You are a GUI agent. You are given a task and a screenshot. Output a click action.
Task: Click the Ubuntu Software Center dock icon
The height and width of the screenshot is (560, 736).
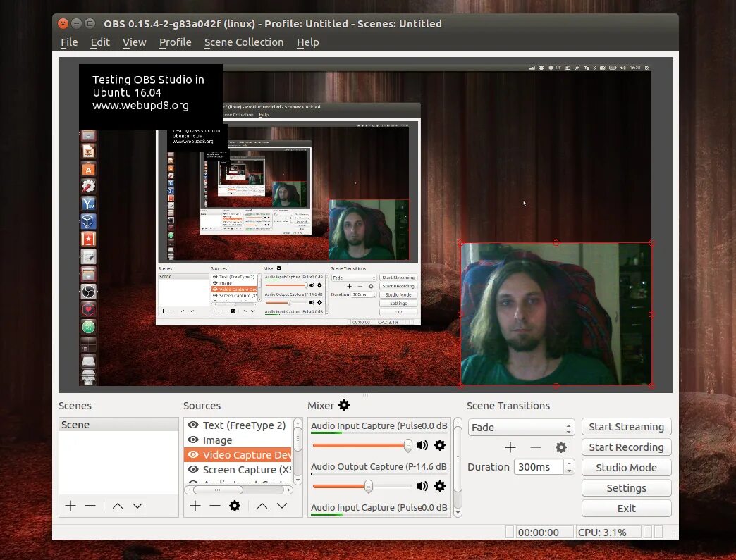pyautogui.click(x=88, y=168)
